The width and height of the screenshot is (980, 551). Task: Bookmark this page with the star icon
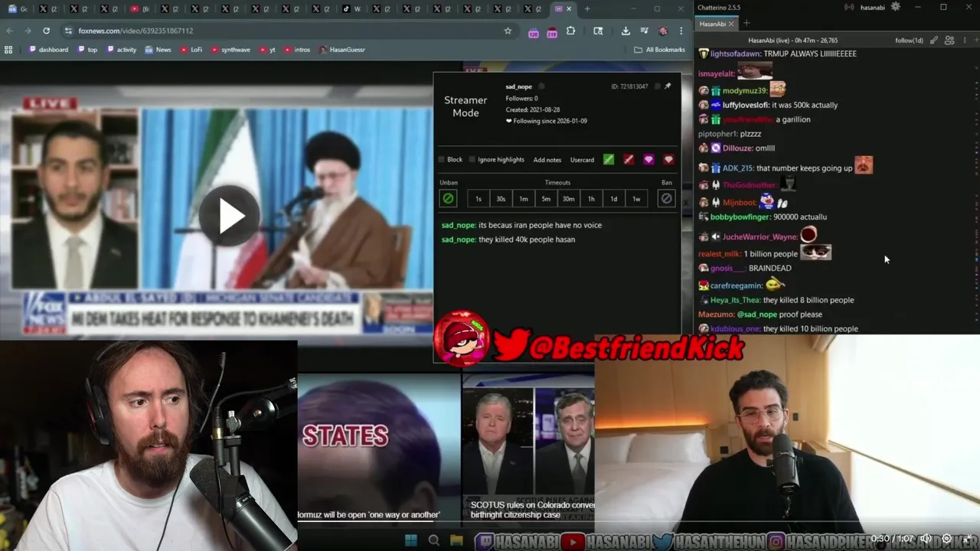click(x=508, y=31)
